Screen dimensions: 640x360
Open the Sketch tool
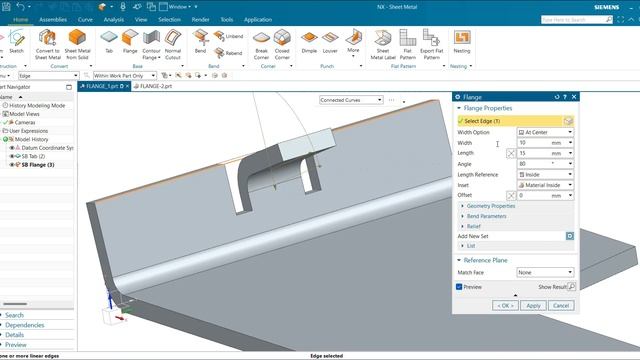click(16, 41)
